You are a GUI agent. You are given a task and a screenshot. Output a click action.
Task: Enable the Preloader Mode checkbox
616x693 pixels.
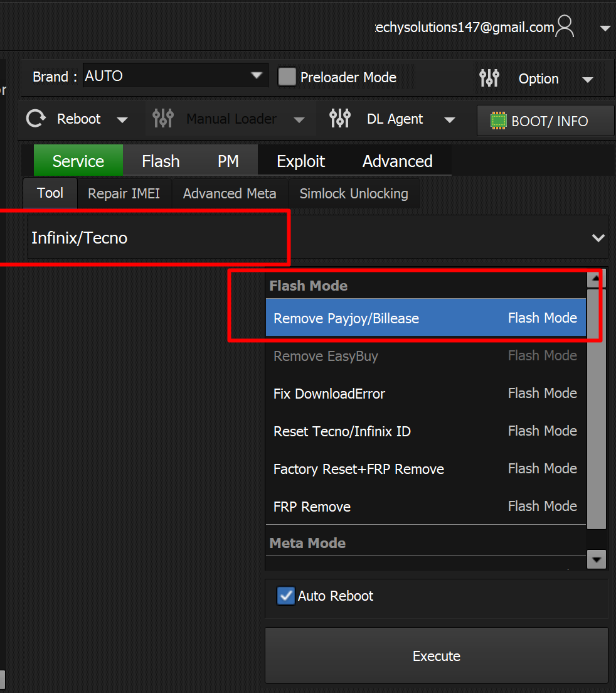coord(287,77)
